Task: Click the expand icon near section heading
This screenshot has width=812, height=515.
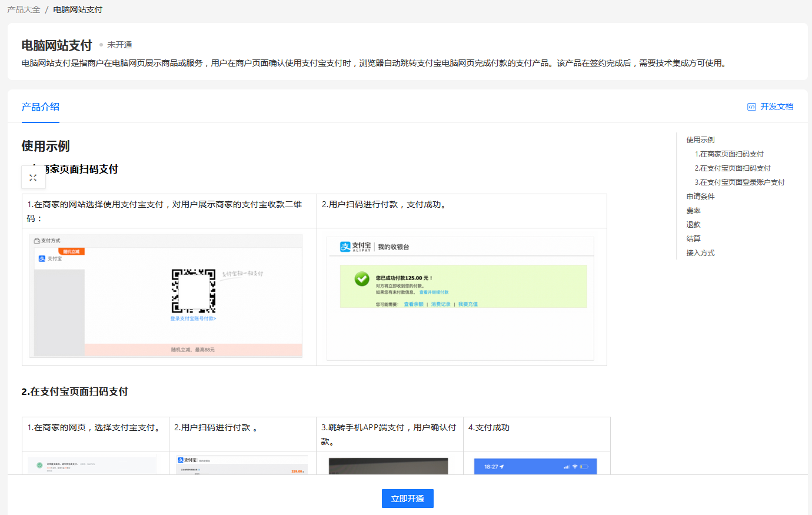Action: click(x=33, y=177)
